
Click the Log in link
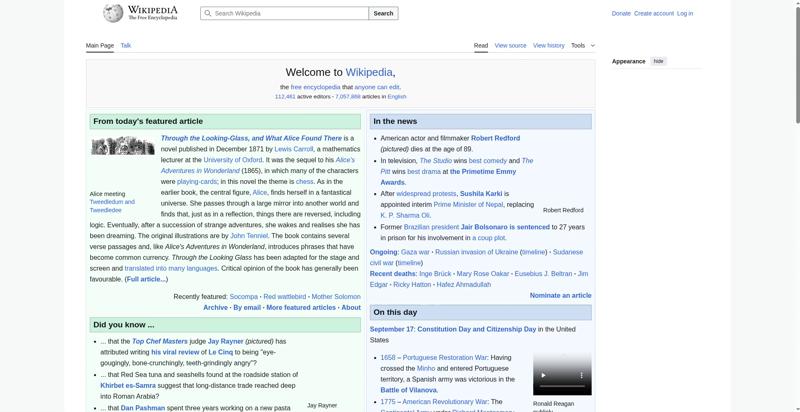coord(685,14)
